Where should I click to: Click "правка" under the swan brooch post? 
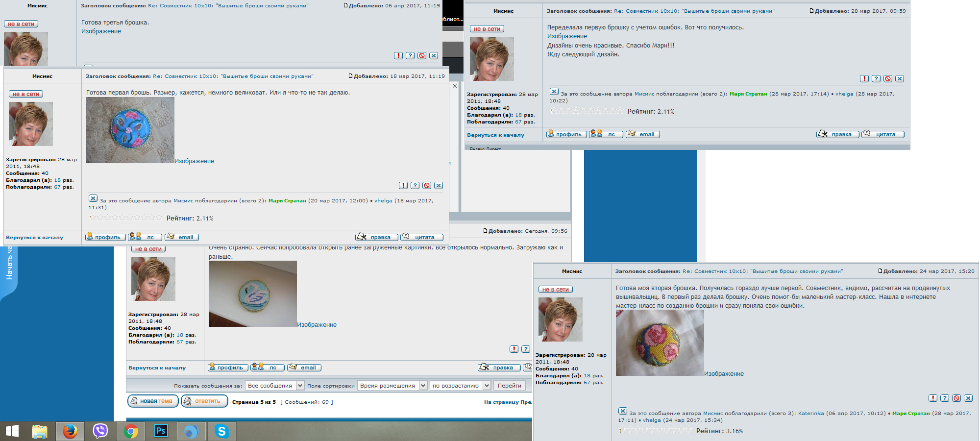(499, 367)
